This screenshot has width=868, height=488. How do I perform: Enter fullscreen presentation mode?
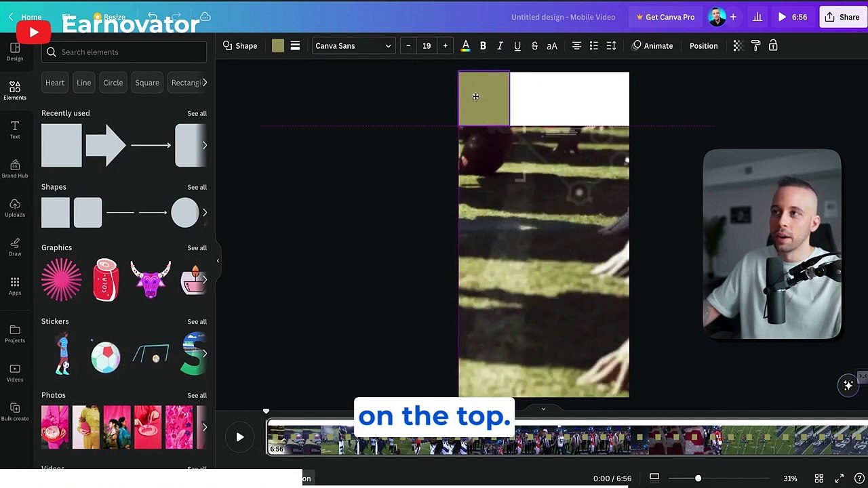[x=839, y=479]
